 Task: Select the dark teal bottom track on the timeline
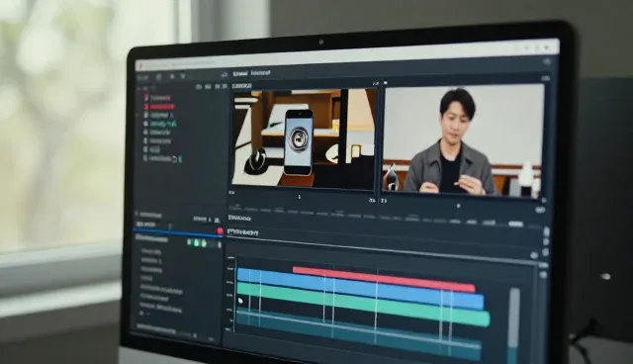click(358, 333)
